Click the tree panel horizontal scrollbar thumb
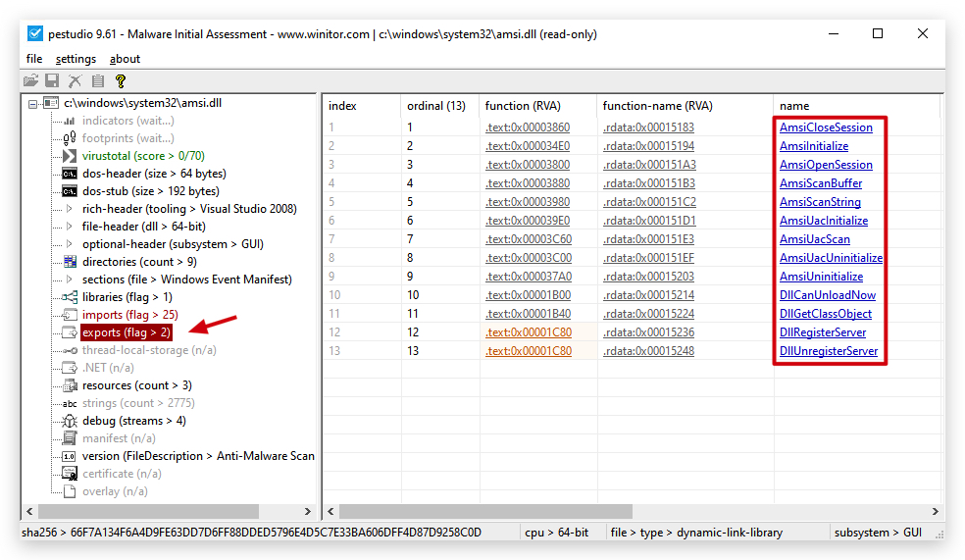This screenshot has width=965, height=560. [149, 511]
